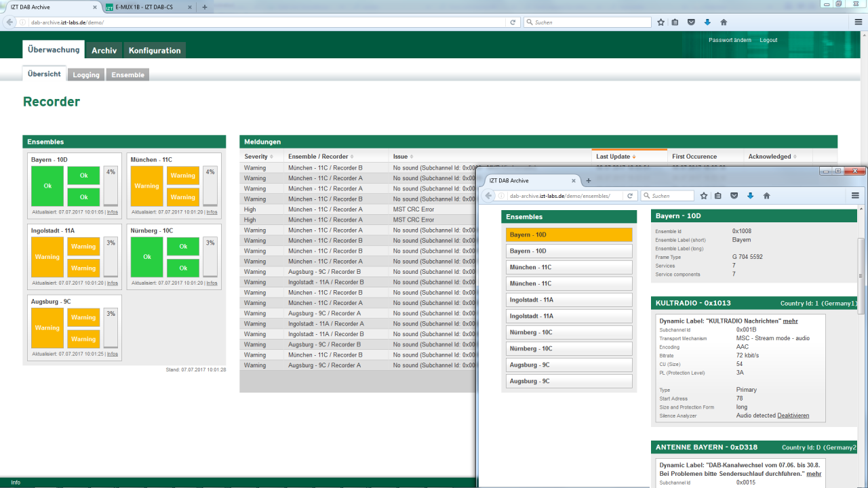
Task: Click the Info entry in the bottom status bar
Action: coord(16,483)
